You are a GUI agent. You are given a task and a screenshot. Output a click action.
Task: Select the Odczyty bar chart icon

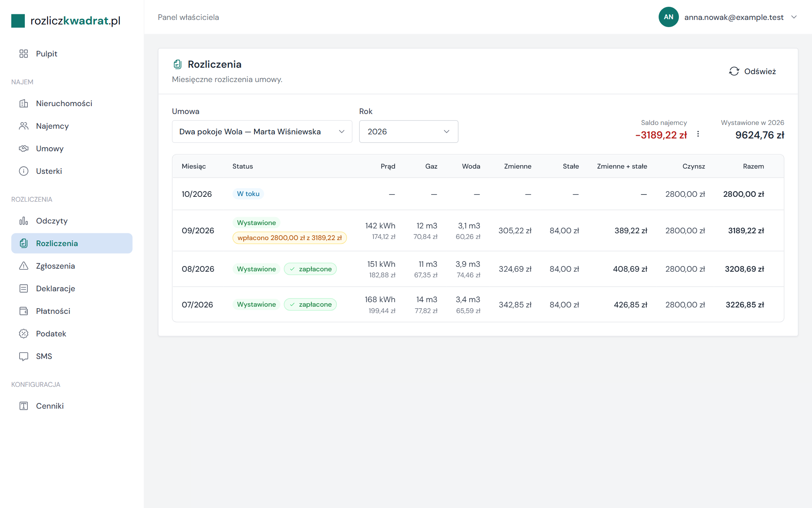pyautogui.click(x=24, y=221)
